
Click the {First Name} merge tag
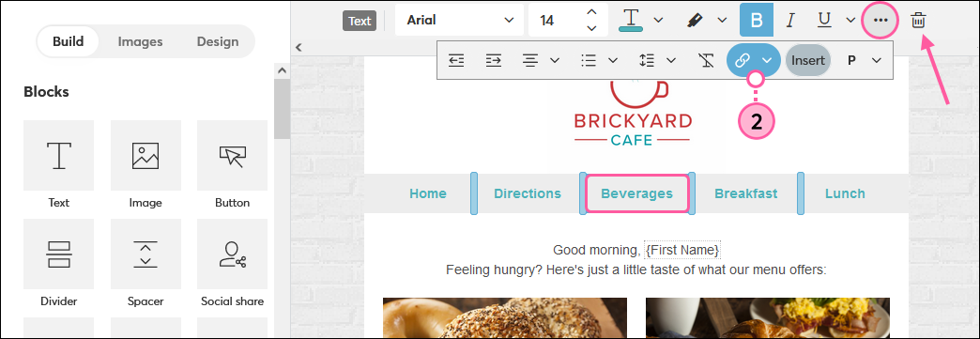tap(683, 250)
